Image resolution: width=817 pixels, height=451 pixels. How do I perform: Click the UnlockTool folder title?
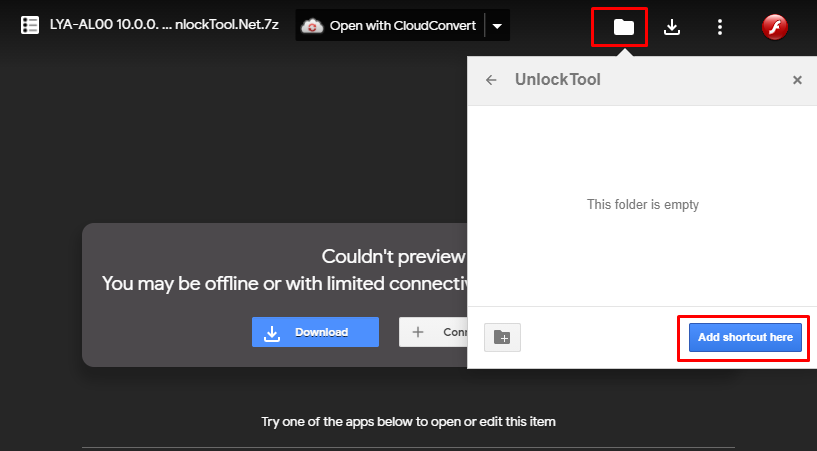pos(558,80)
